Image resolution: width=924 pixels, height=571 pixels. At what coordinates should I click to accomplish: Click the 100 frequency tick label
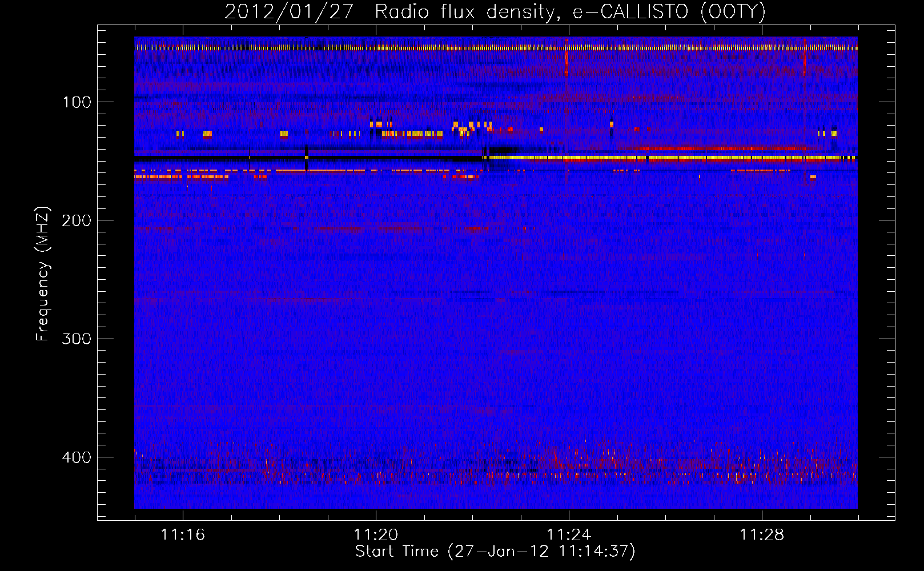point(77,102)
